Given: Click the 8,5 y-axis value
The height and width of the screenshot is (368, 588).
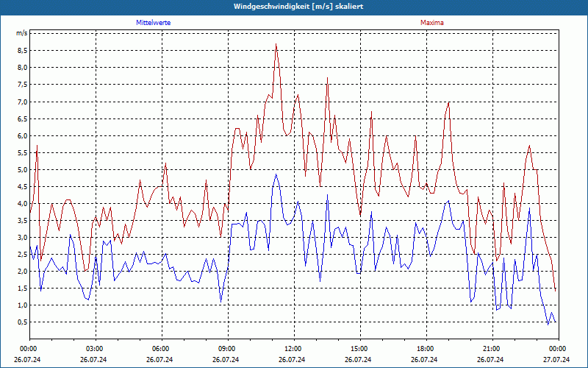Looking at the screenshot, I should tap(23, 51).
